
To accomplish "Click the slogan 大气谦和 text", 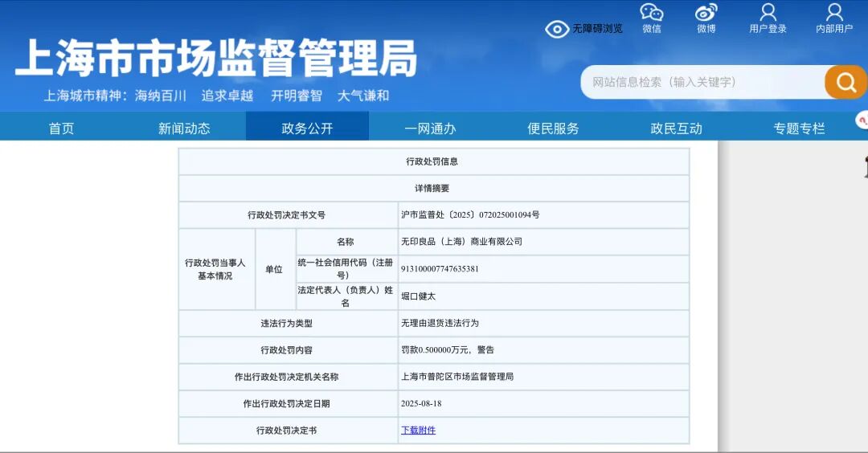I will [363, 96].
